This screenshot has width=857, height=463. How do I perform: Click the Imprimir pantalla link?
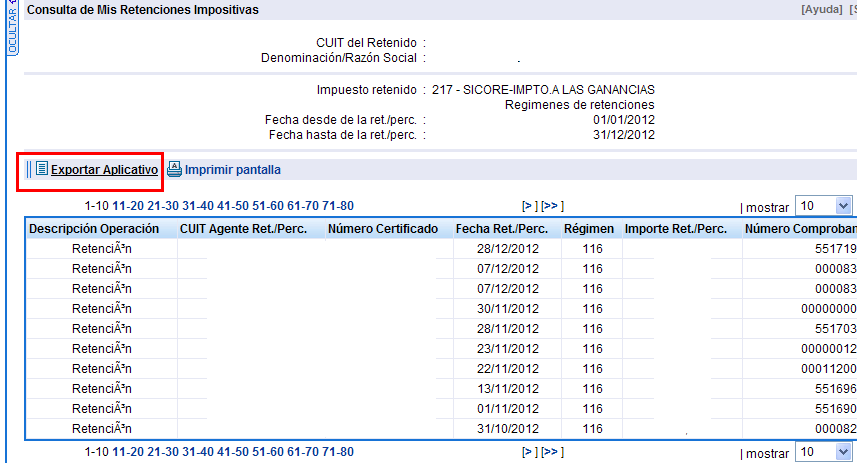(x=232, y=170)
